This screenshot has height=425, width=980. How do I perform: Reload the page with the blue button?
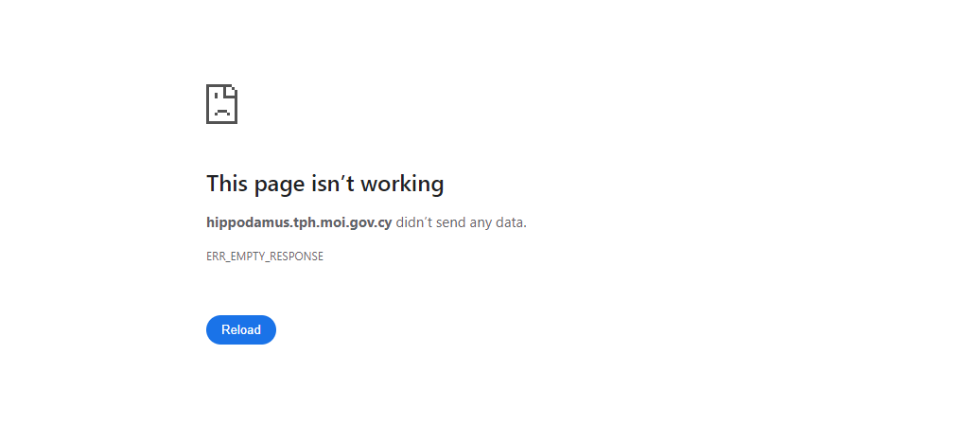(241, 329)
